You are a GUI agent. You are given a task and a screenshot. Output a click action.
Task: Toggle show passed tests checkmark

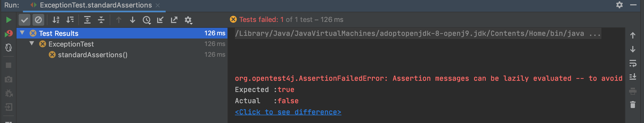pos(25,20)
